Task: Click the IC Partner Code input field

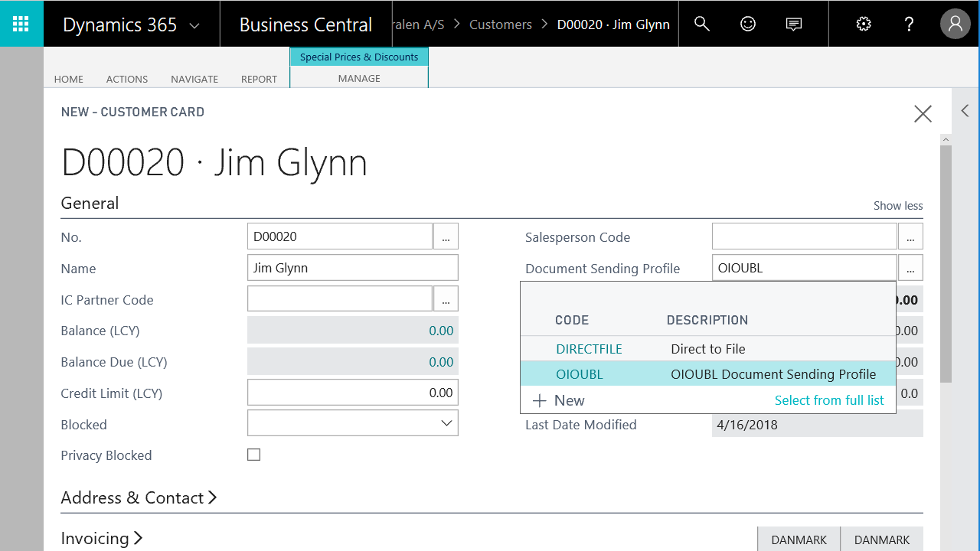Action: click(x=340, y=299)
